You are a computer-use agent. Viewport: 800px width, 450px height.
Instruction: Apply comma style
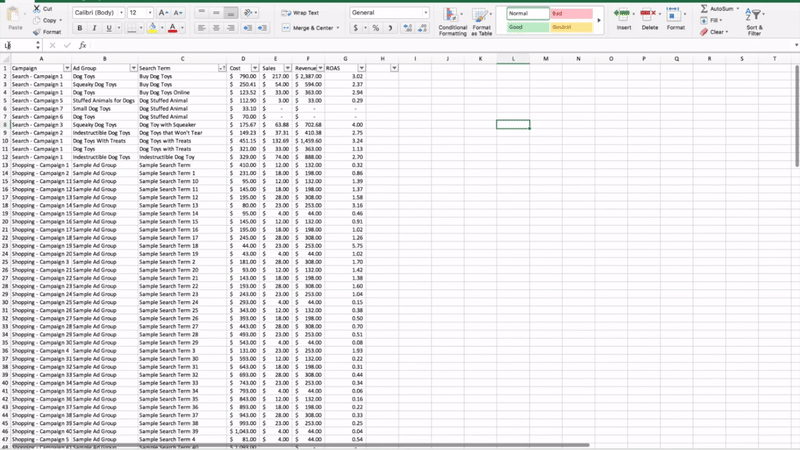(390, 28)
